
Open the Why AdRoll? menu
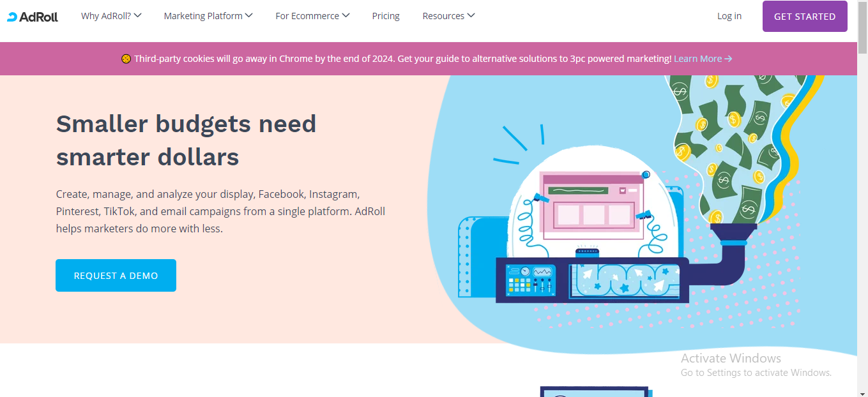(x=111, y=16)
